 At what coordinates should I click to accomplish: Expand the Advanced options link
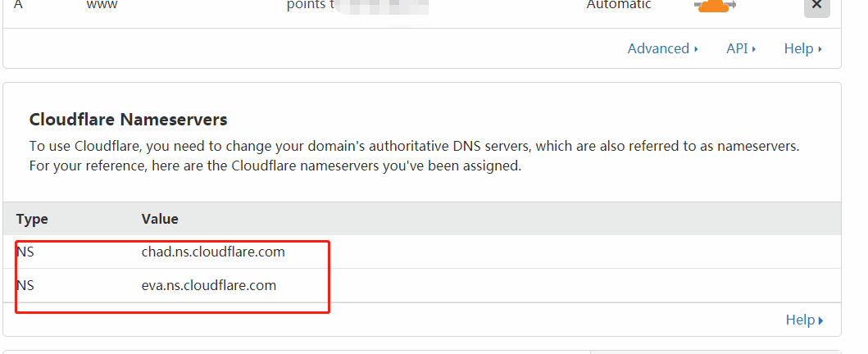tap(662, 48)
